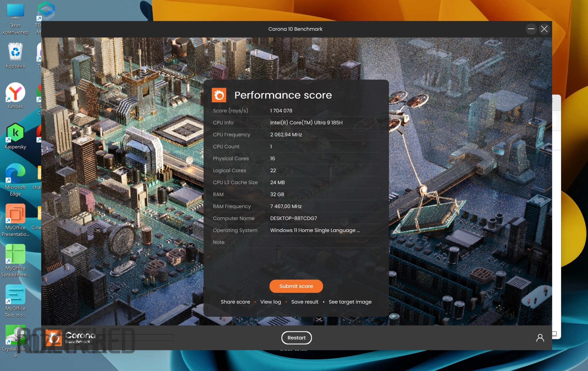This screenshot has height=371, width=588.
Task: Click the truncated Operating System value
Action: click(315, 230)
